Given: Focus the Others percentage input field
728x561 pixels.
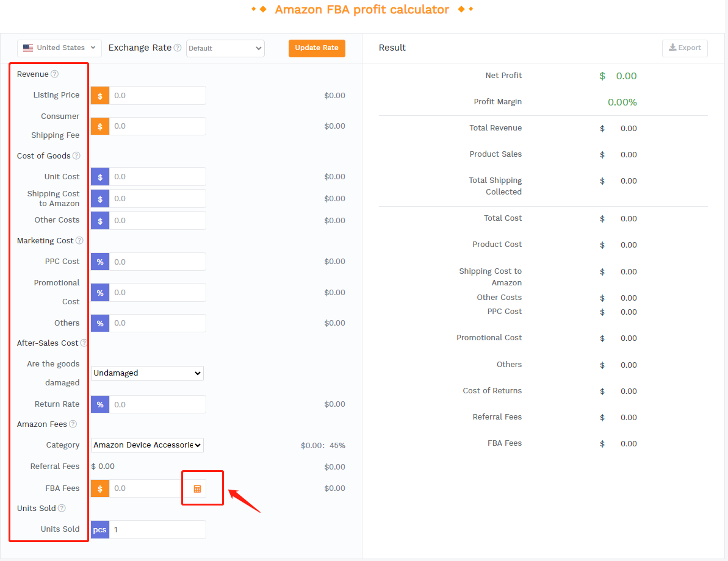Looking at the screenshot, I should tap(157, 323).
